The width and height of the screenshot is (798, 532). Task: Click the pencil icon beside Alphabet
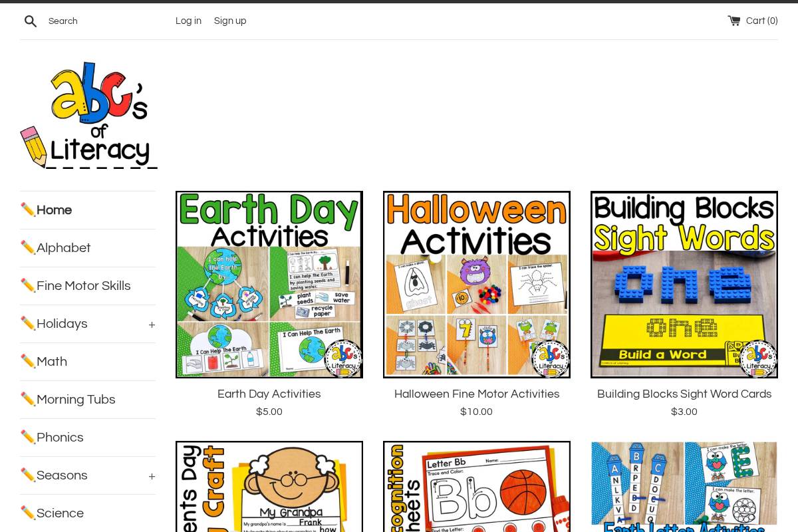point(28,248)
